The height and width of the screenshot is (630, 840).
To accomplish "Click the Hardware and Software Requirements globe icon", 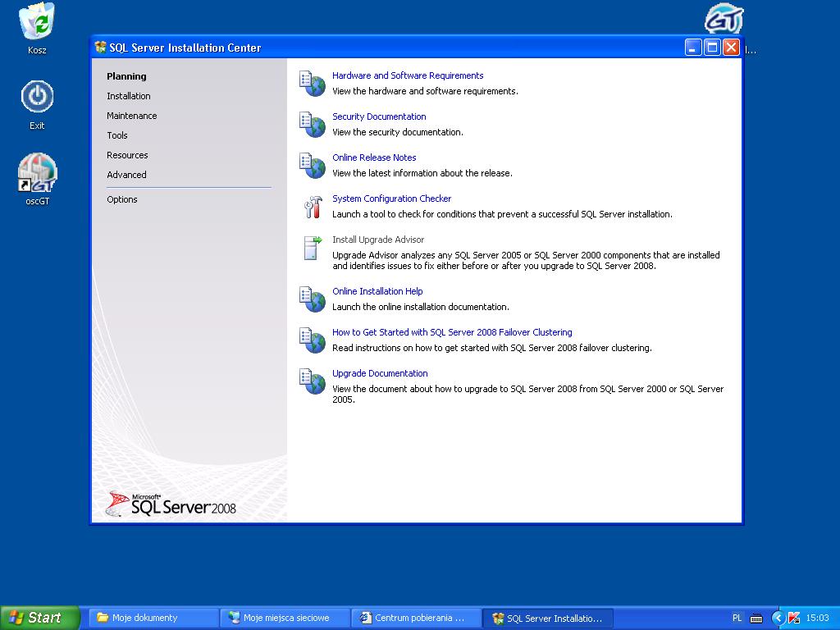I will pyautogui.click(x=313, y=84).
